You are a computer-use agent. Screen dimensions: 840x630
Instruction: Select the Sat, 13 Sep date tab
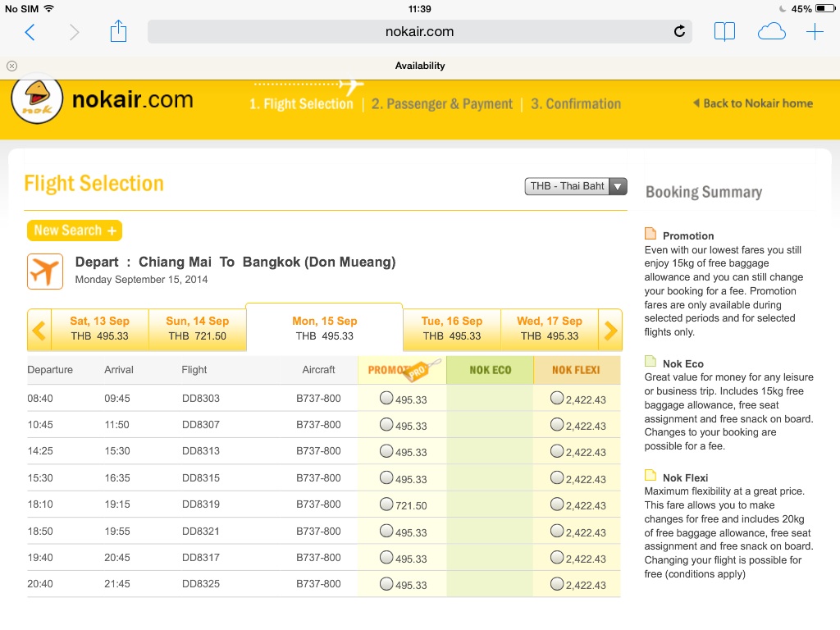coord(99,328)
